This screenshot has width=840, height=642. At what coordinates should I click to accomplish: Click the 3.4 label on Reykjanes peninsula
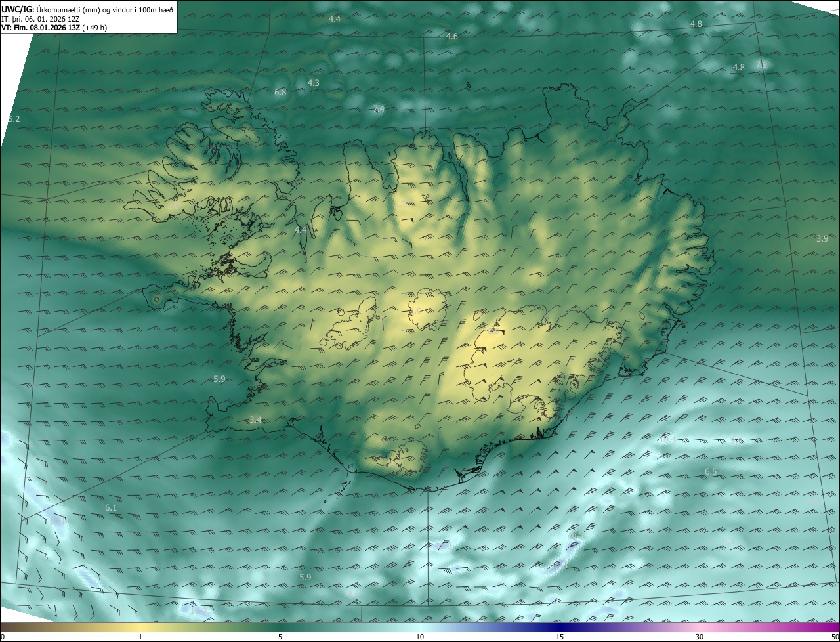(x=255, y=419)
